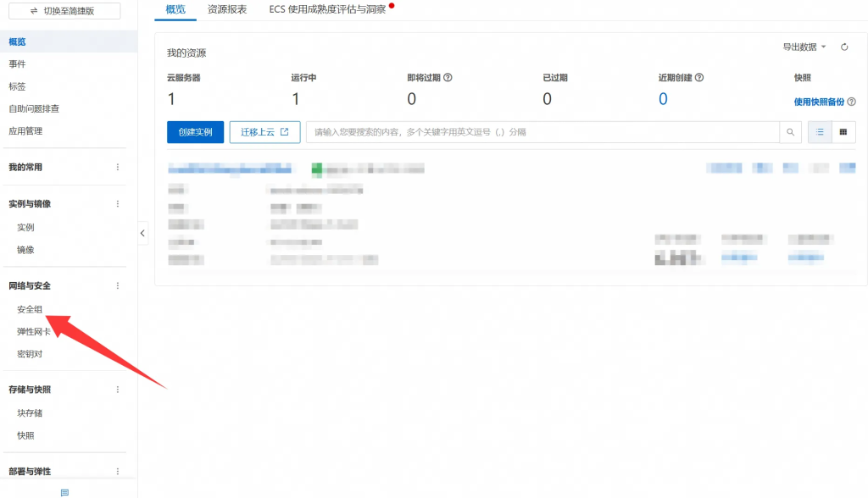
Task: Click the search magnifier icon
Action: (x=790, y=132)
